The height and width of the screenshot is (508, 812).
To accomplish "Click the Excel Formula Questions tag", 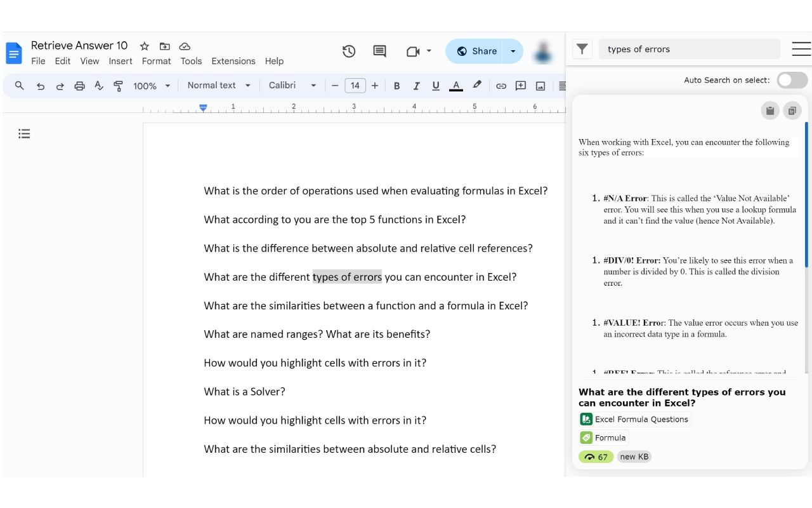I will coord(634,419).
